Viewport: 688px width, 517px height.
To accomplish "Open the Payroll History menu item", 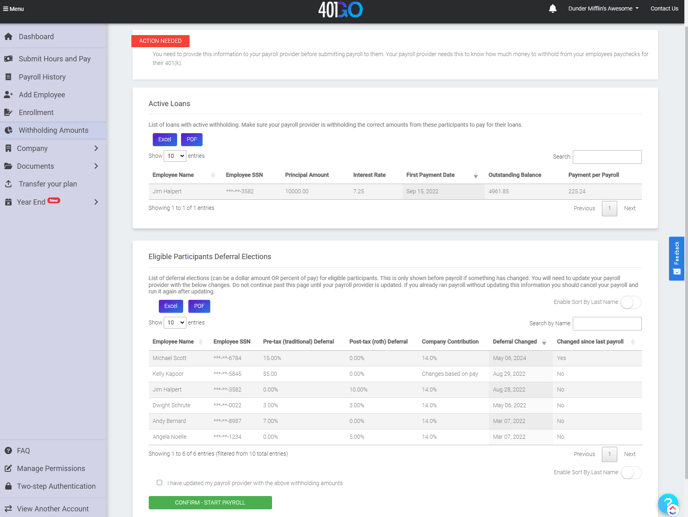I will coord(42,77).
